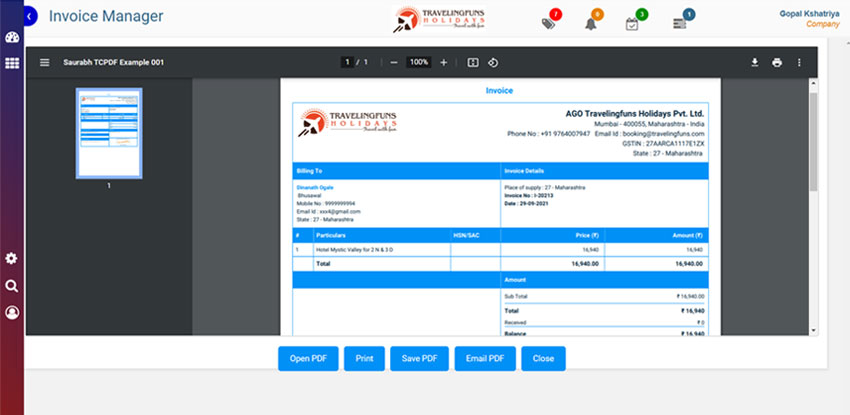Rotate the PDF document counterclockwise
The image size is (850, 415).
click(494, 62)
